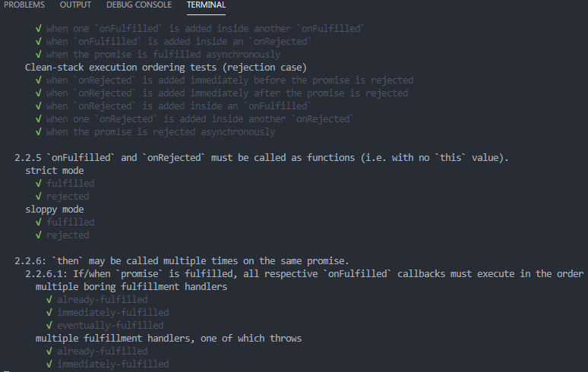
Task: Click the 'sloppy mode' line in the terminal
Action: point(55,210)
